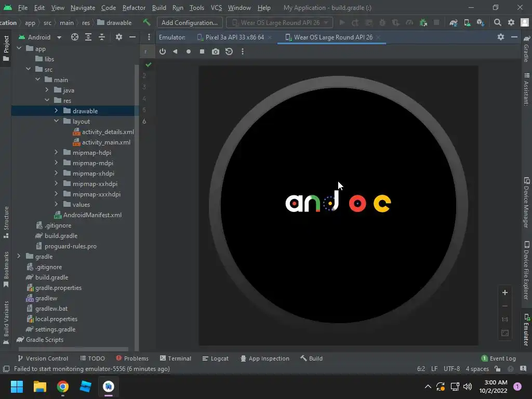Open the Windows Start menu
Viewport: 532px width, 399px height.
17,387
